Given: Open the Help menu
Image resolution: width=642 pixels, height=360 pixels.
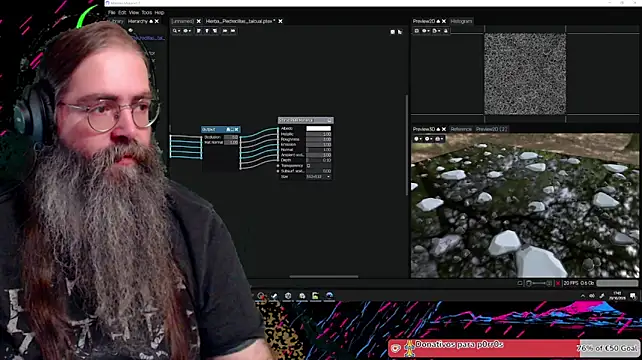Looking at the screenshot, I should point(159,13).
